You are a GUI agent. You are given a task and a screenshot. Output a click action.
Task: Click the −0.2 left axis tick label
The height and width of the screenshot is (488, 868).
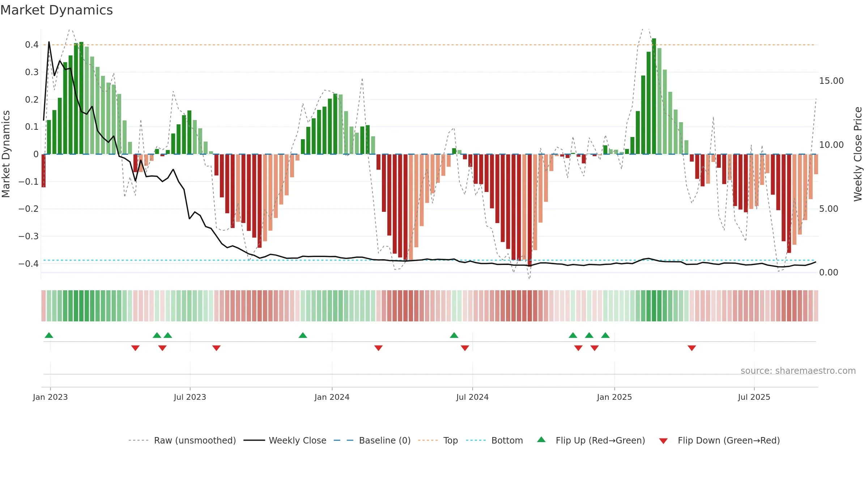pyautogui.click(x=29, y=209)
